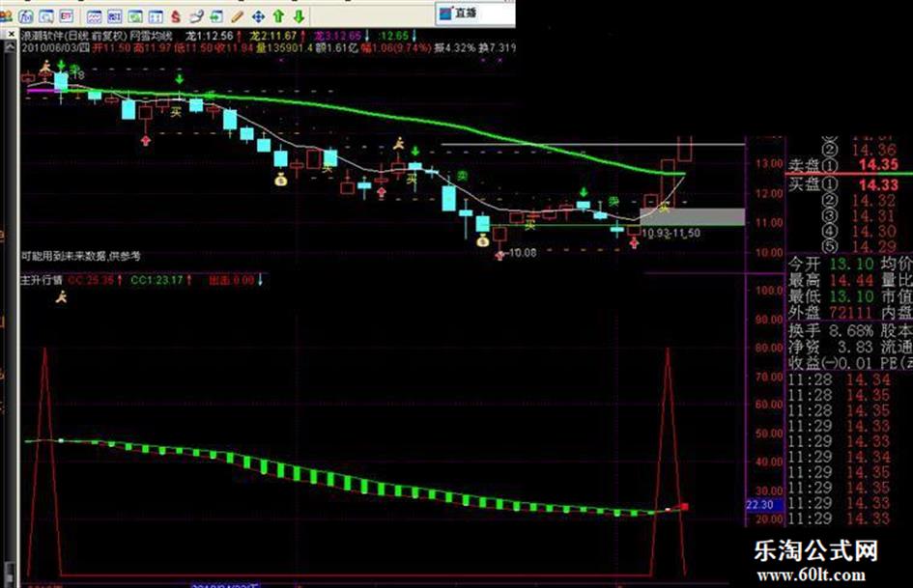The image size is (913, 588).
Task: Click the green up arrow toolbar icon
Action: [x=278, y=16]
